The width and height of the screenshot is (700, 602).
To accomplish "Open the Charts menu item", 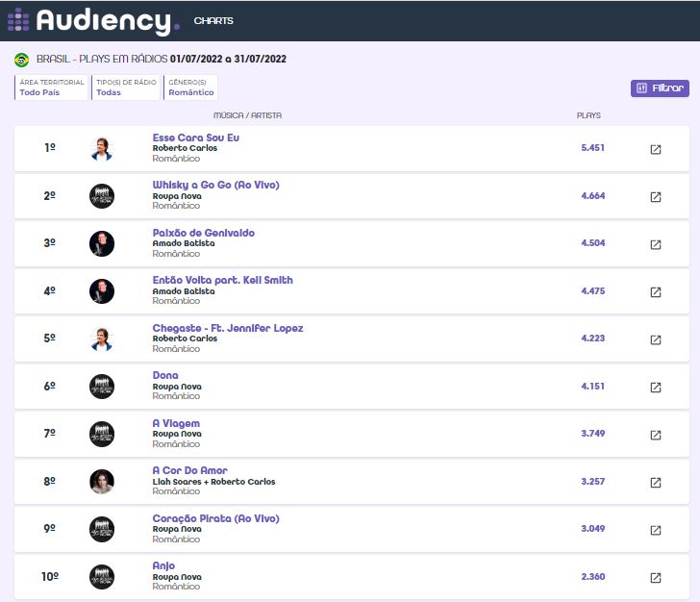I will (x=213, y=20).
